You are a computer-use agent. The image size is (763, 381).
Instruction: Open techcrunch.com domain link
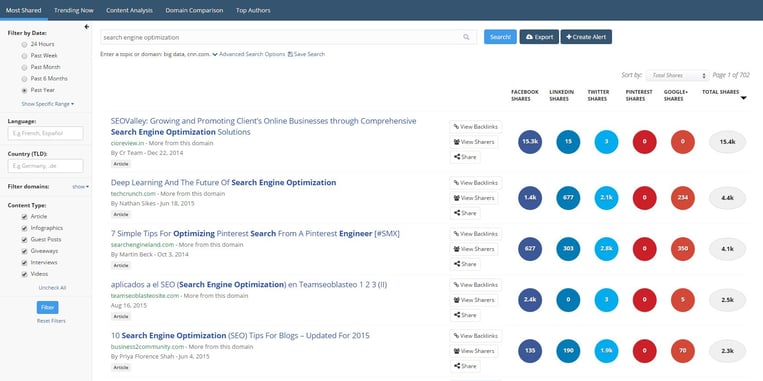tap(133, 194)
